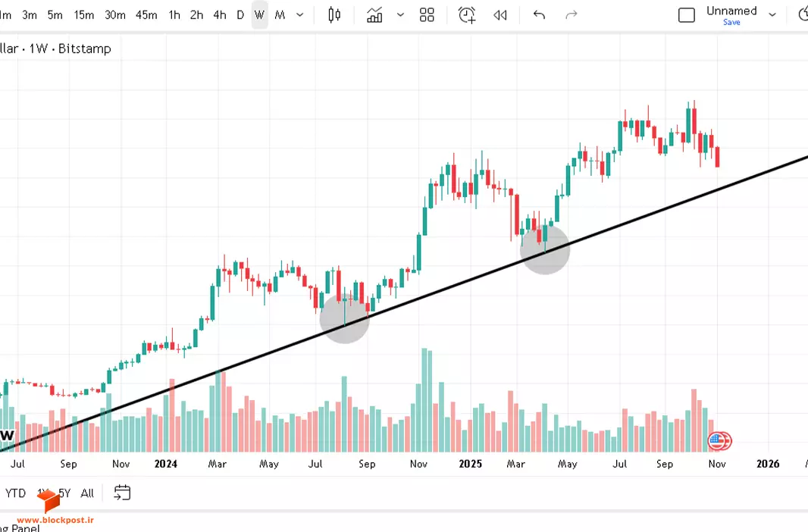Open the Unnamed layout name
Viewport: 808px width, 532px height.
731,11
